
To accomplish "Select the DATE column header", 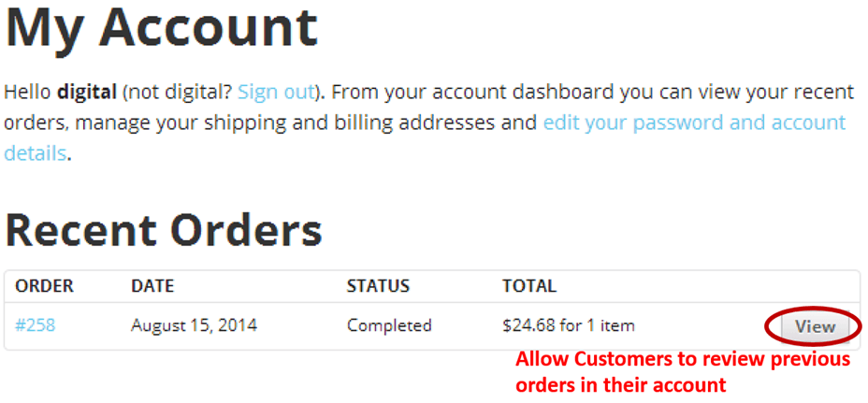I will point(152,286).
